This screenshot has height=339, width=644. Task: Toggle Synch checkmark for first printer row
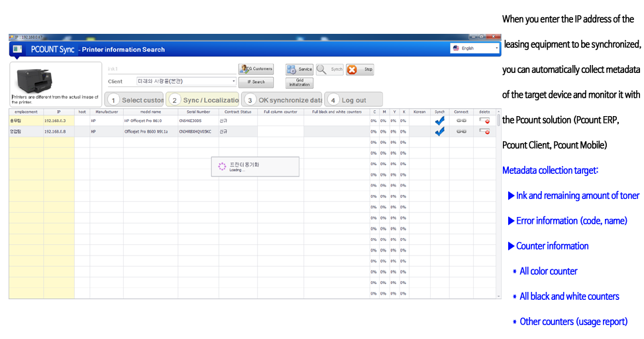[x=439, y=121]
